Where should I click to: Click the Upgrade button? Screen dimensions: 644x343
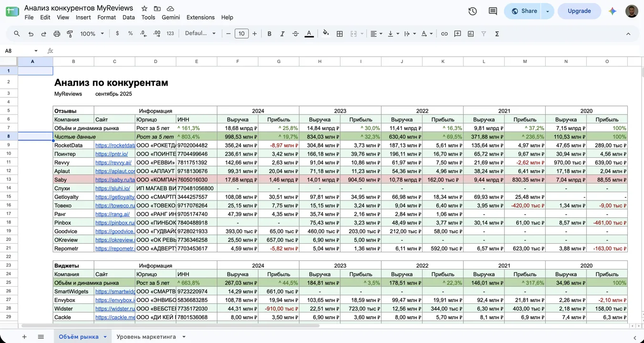tap(579, 11)
